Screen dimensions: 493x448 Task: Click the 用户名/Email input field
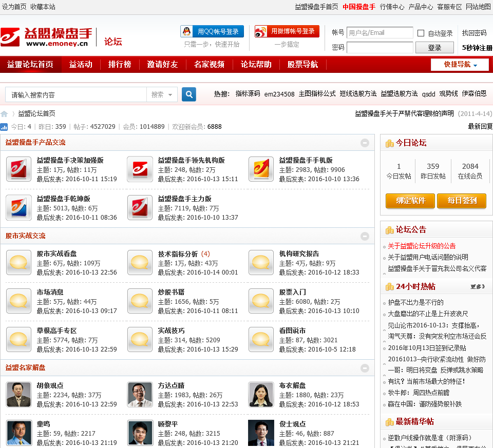pos(380,33)
